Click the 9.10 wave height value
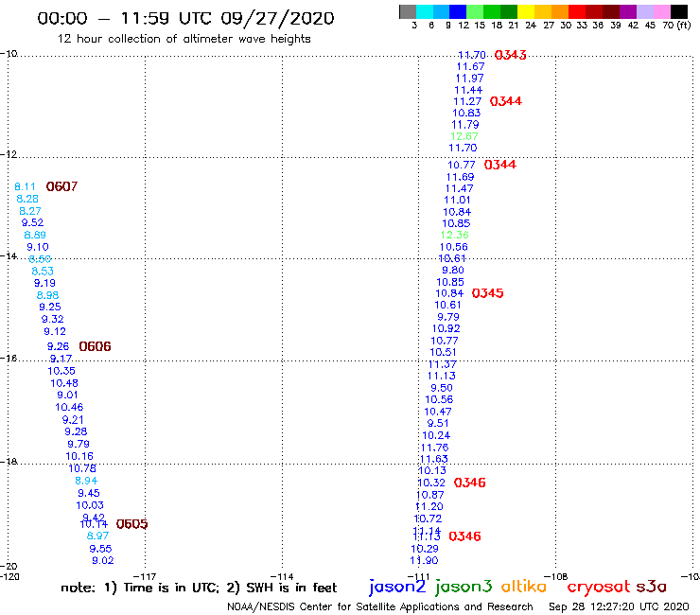Image resolution: width=700 pixels, height=615 pixels. (38, 247)
